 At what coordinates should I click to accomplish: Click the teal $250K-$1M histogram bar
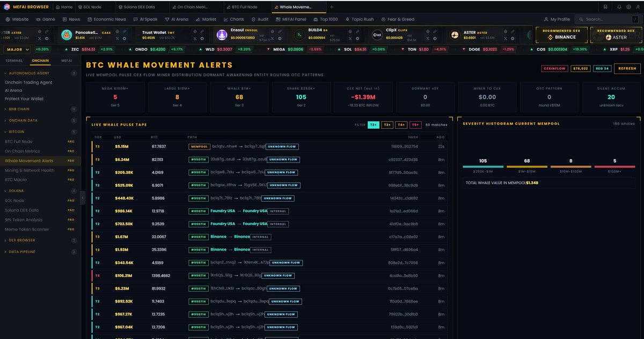coord(482,167)
